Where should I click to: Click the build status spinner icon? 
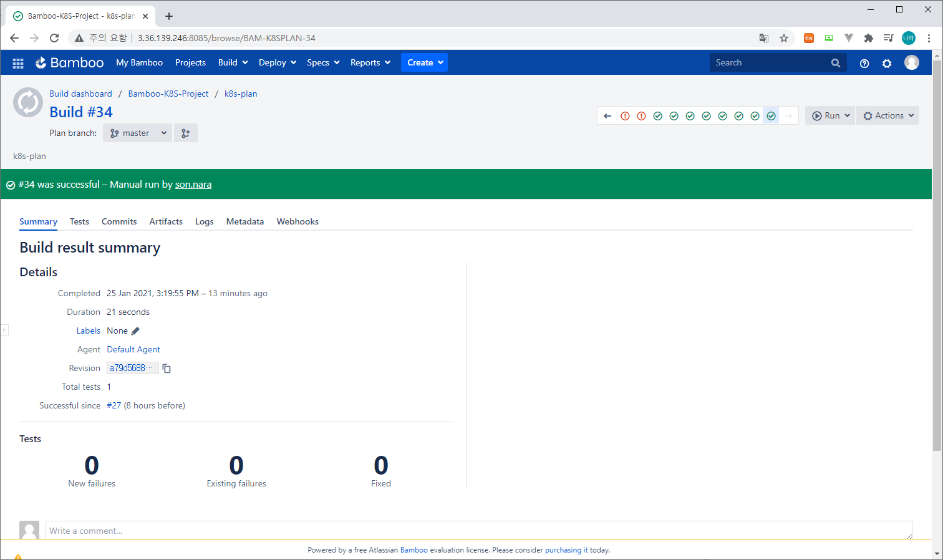(28, 103)
